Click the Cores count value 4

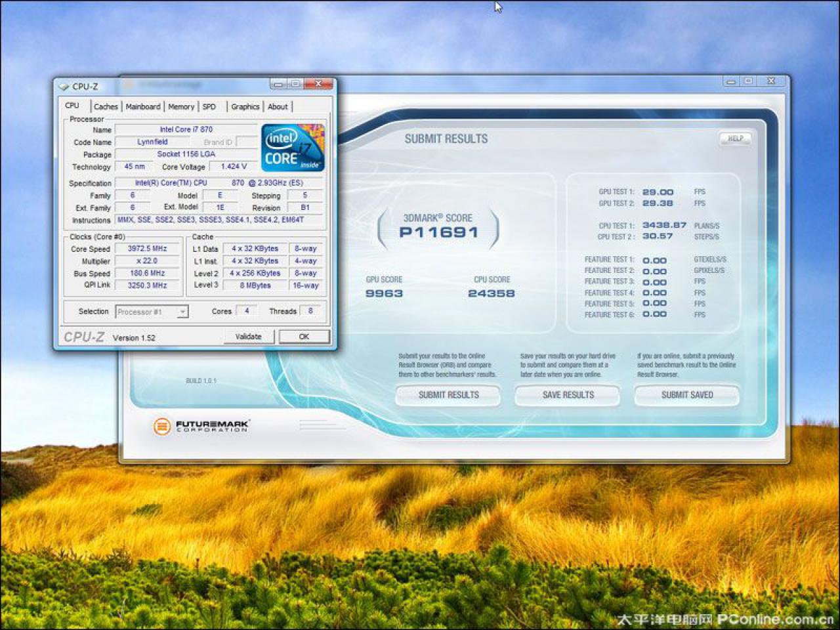247,311
